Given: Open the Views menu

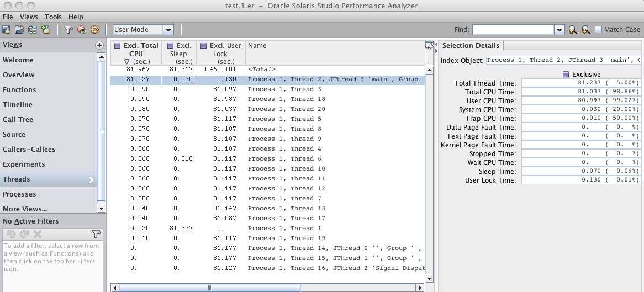Looking at the screenshot, I should tap(29, 17).
